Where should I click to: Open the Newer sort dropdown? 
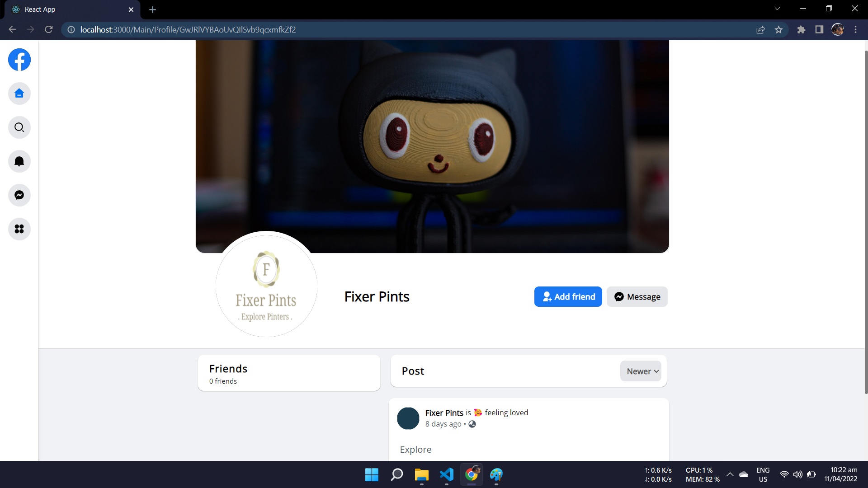pyautogui.click(x=640, y=371)
